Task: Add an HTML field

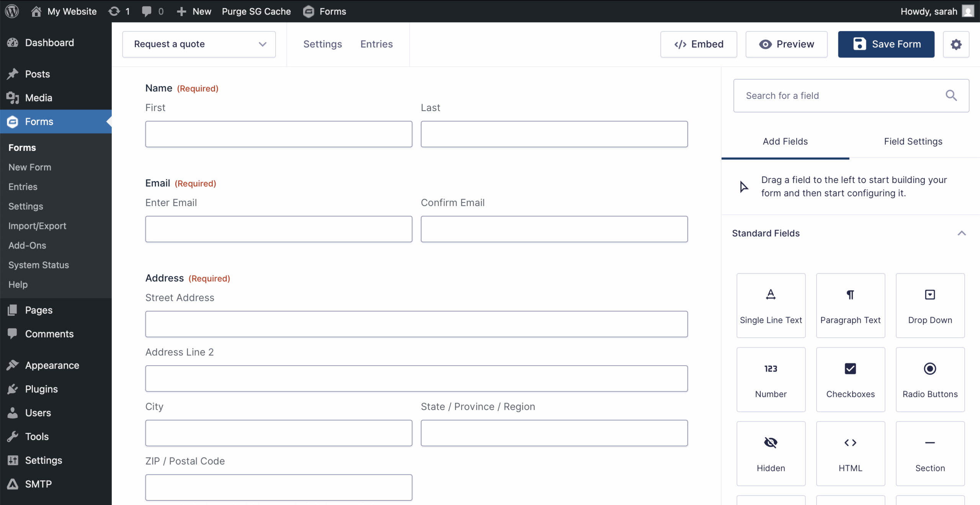Action: pos(850,453)
